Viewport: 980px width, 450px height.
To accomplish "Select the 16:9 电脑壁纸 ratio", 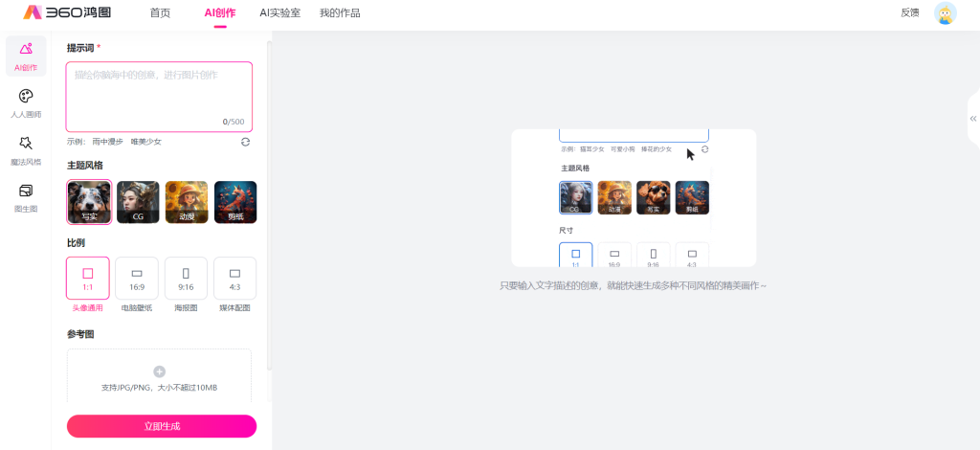I will click(137, 279).
